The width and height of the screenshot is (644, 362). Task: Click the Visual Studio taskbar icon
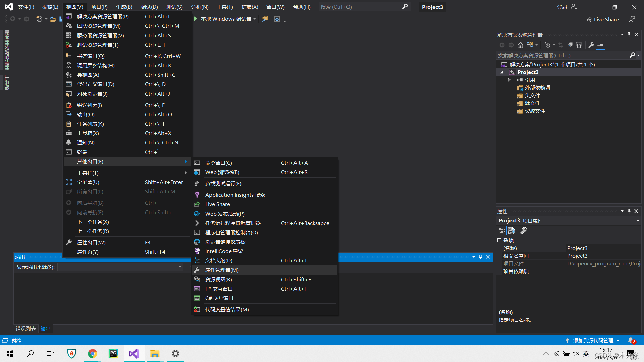[x=134, y=354]
